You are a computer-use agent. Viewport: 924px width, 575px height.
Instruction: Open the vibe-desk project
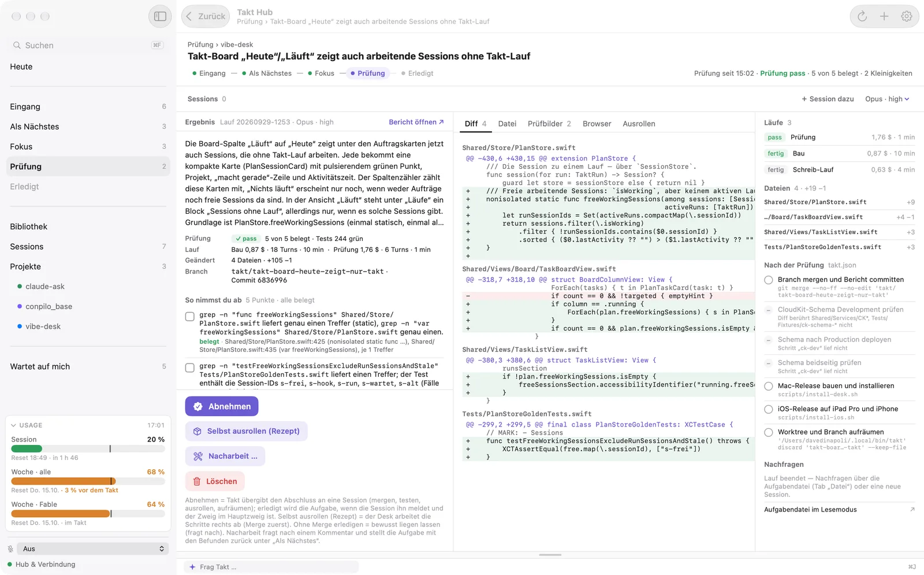pos(43,327)
